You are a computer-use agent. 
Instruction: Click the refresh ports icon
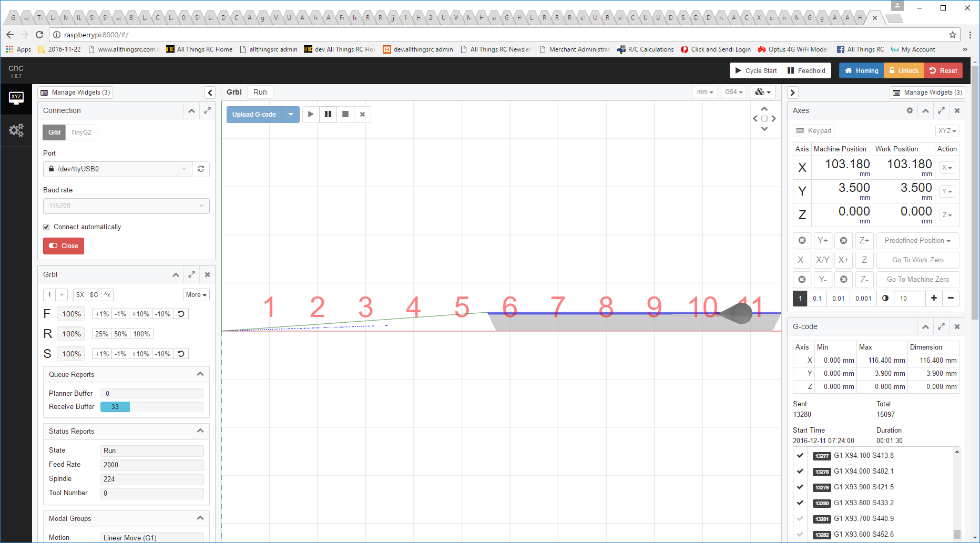(x=201, y=169)
